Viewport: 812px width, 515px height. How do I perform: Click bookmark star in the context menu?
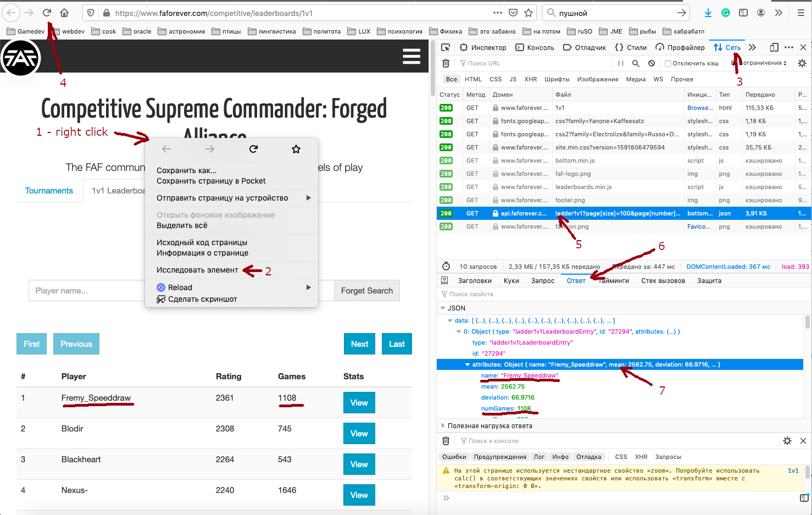point(296,149)
